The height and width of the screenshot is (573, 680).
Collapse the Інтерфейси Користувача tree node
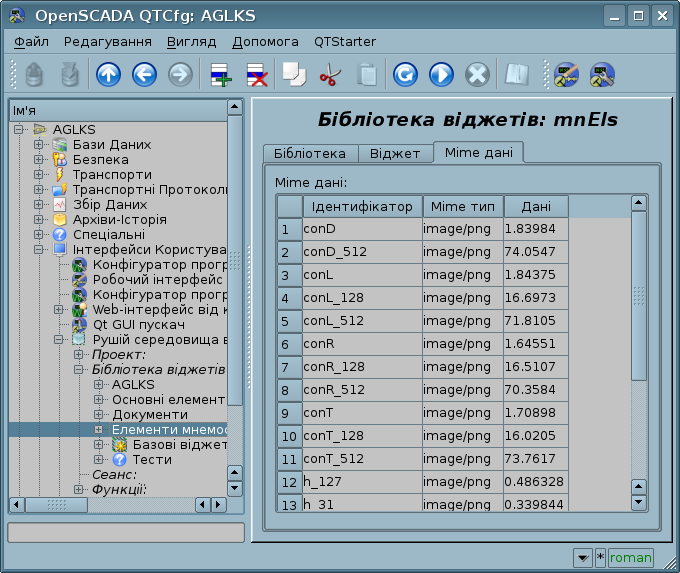pos(39,249)
